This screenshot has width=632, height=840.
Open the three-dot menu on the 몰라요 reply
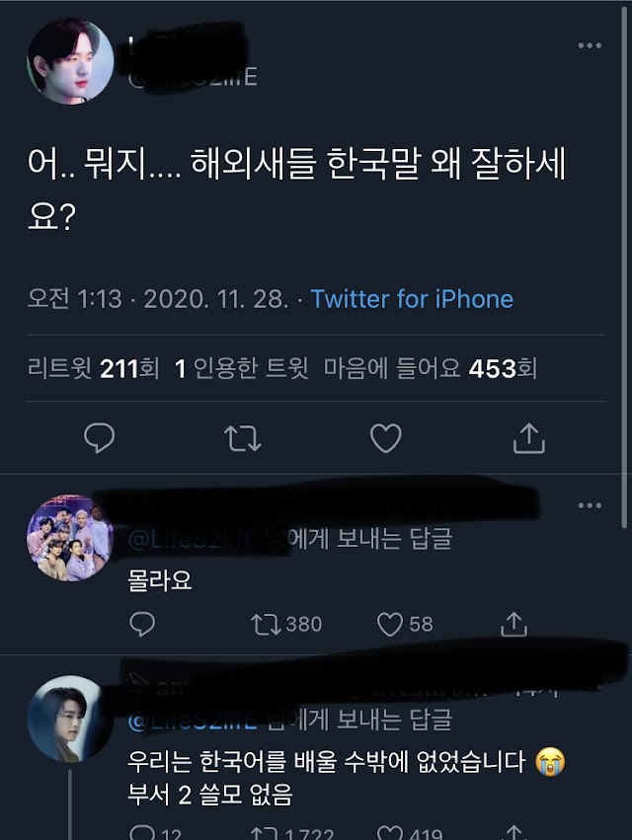(590, 505)
